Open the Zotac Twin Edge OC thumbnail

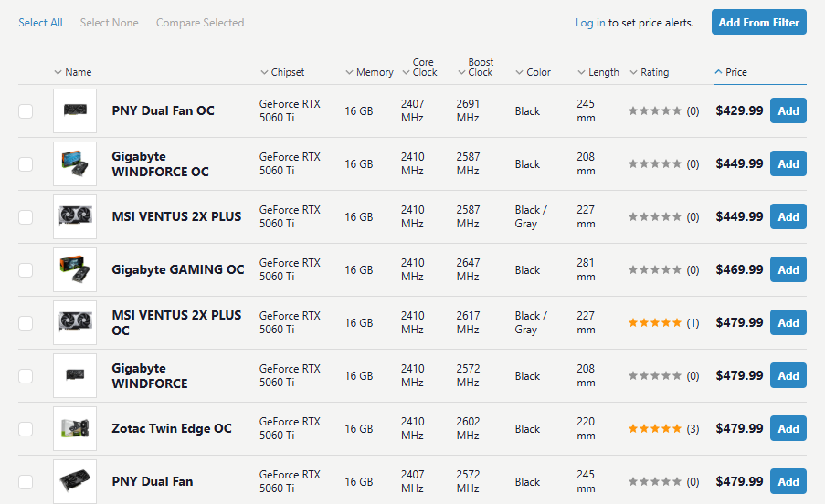coord(75,428)
